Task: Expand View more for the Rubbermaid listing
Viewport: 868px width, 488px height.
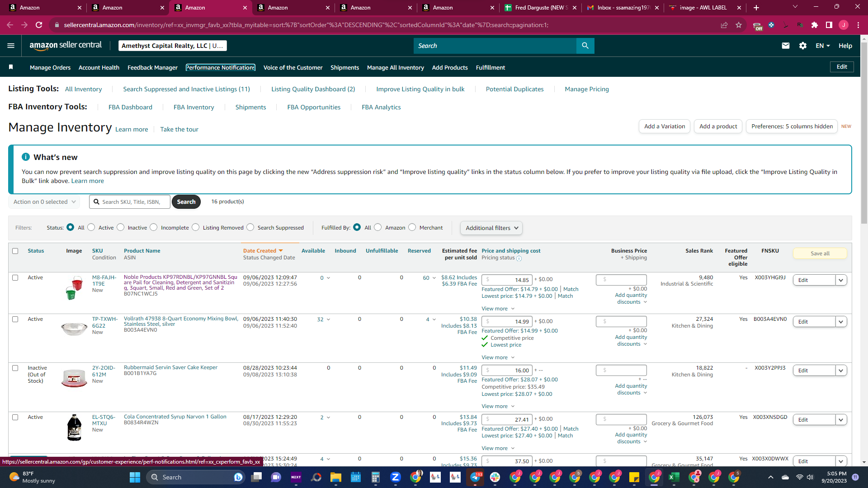Action: [498, 407]
